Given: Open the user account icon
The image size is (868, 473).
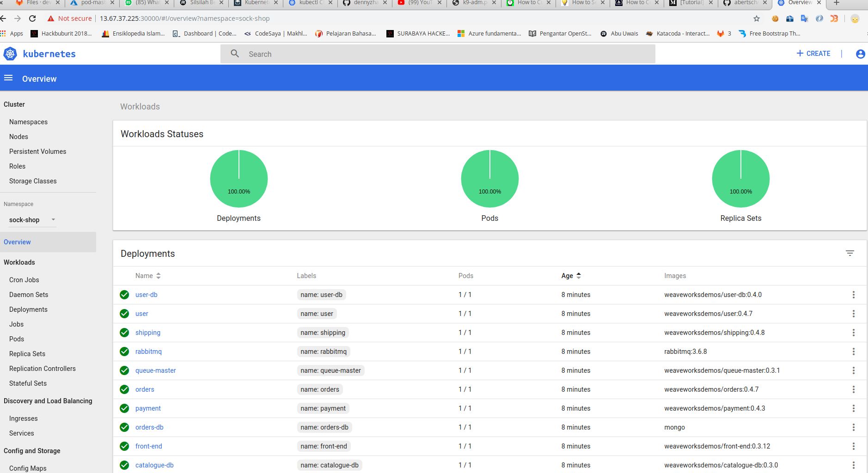Looking at the screenshot, I should (x=860, y=54).
